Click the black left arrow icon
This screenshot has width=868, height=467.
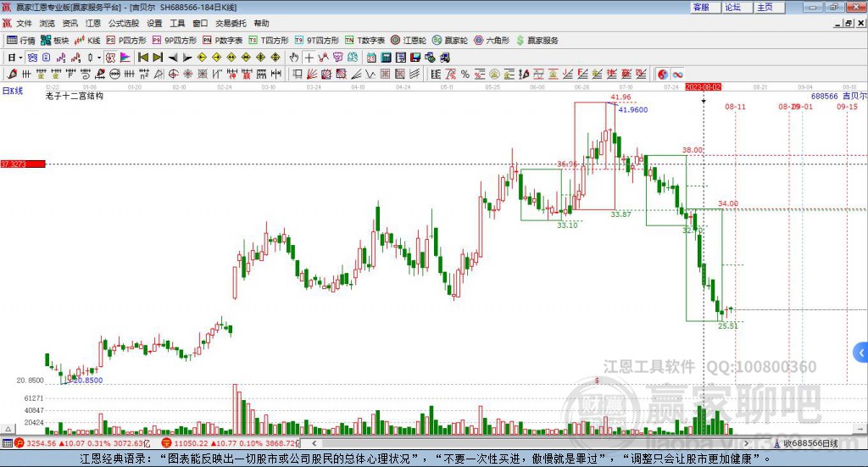tap(173, 58)
